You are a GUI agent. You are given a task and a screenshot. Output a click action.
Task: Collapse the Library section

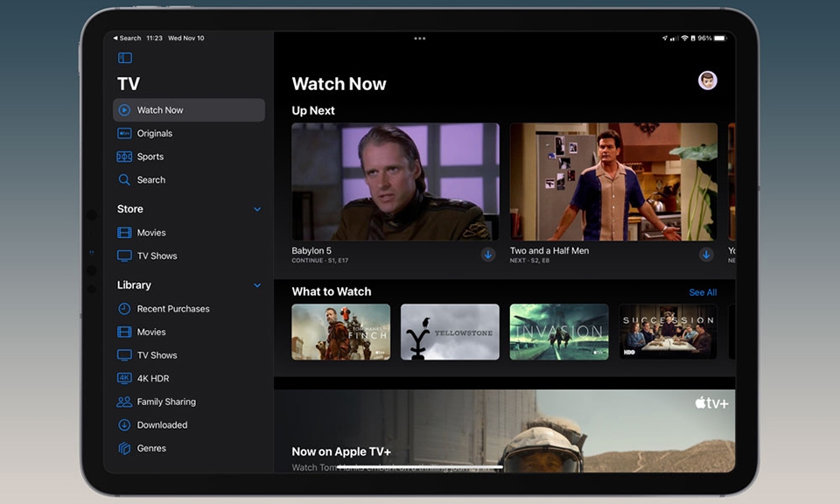click(x=257, y=285)
